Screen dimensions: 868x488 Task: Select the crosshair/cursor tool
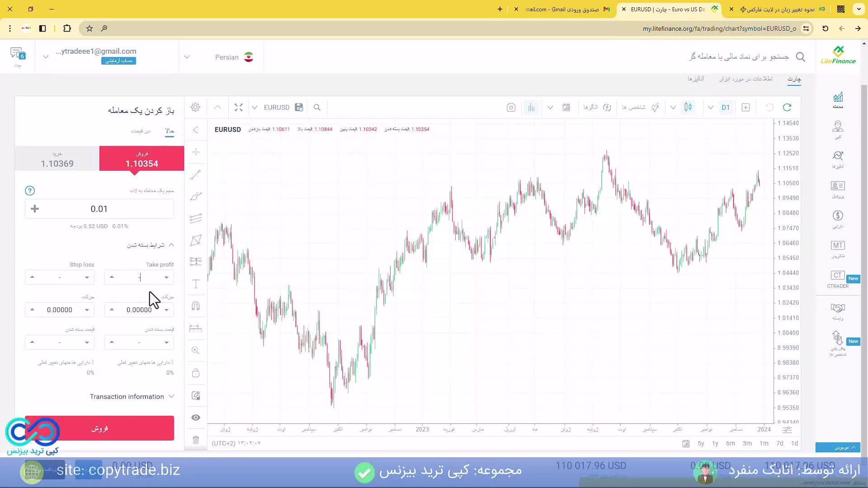pos(197,151)
